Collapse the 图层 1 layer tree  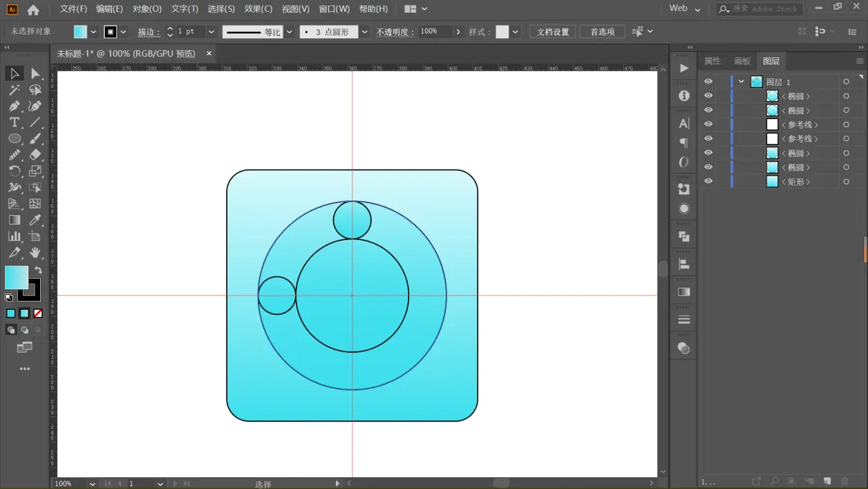[742, 82]
